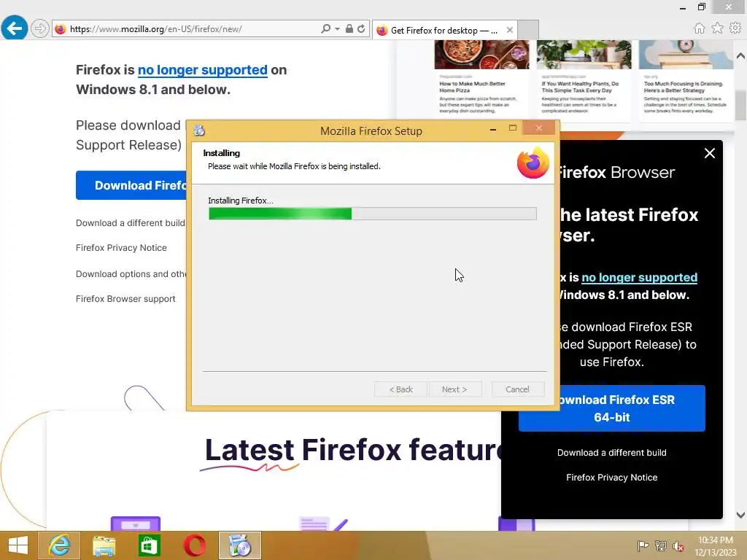Click the Internet Explorer forward arrow button
Image resolution: width=747 pixels, height=560 pixels.
(x=40, y=28)
